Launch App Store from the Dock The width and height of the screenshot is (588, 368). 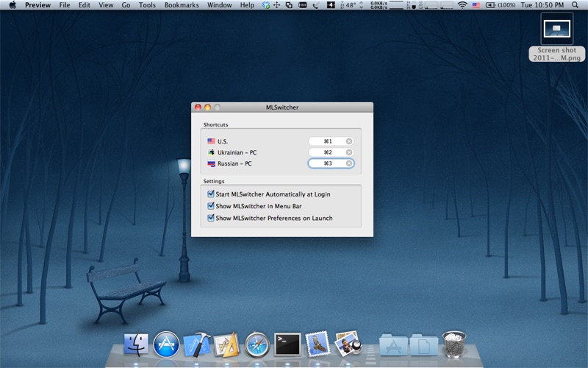tap(166, 344)
